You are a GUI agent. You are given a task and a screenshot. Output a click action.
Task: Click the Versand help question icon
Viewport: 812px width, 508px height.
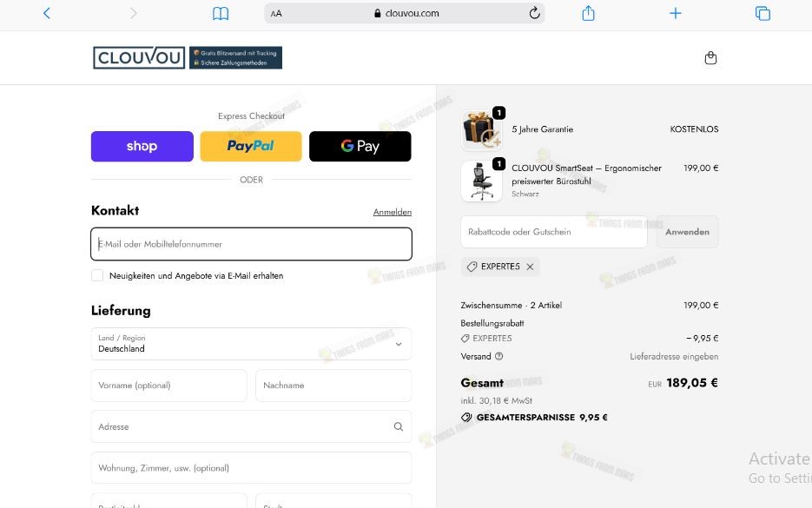498,356
